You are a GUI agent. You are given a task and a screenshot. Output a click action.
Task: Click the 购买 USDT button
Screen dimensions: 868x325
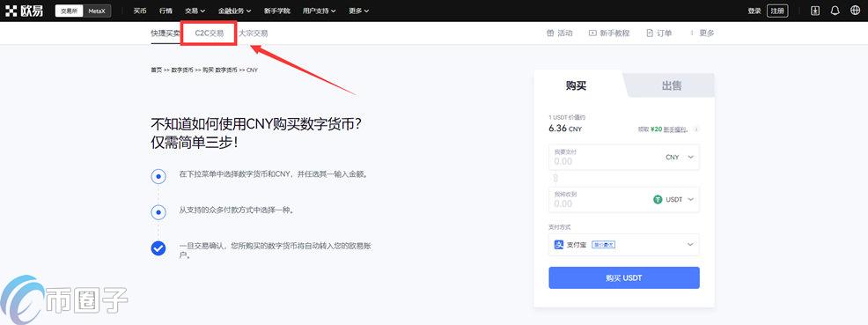pos(624,278)
